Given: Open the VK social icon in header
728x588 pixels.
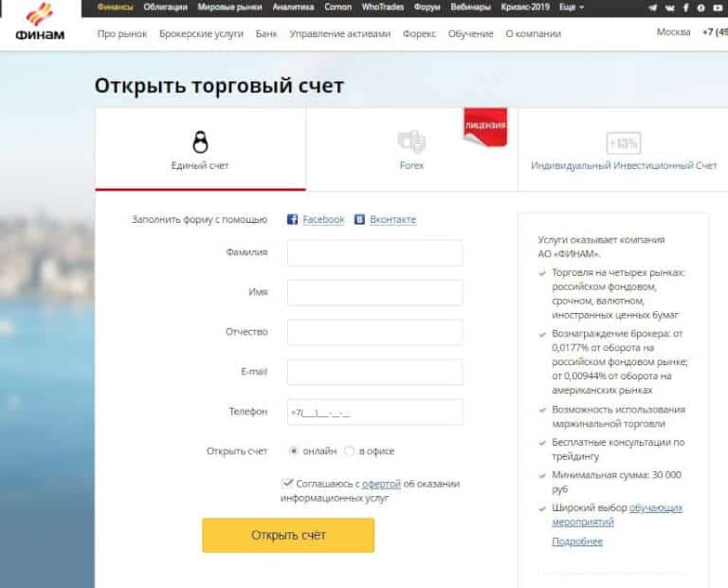Looking at the screenshot, I should pos(669,8).
